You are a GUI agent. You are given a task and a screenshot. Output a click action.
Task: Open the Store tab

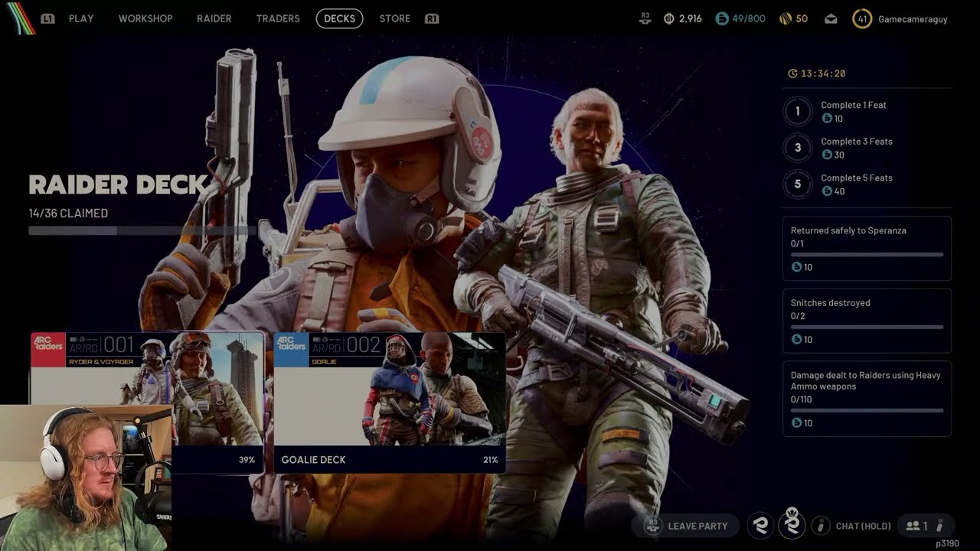coord(395,18)
